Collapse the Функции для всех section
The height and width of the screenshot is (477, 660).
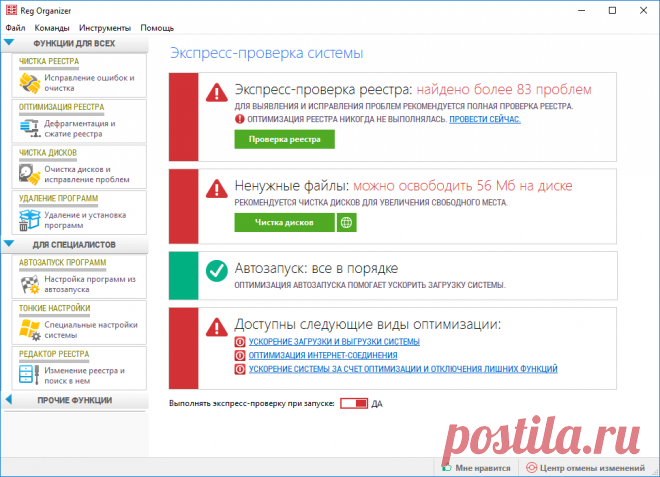point(9,43)
